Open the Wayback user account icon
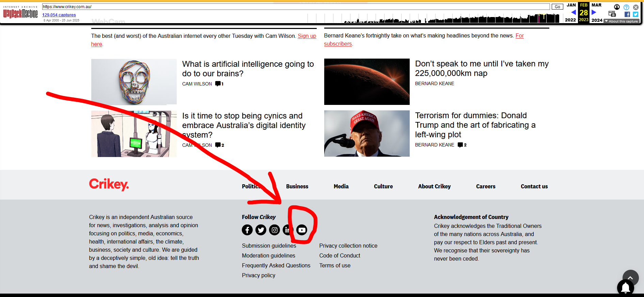Viewport: 644px width, 297px height. [617, 7]
